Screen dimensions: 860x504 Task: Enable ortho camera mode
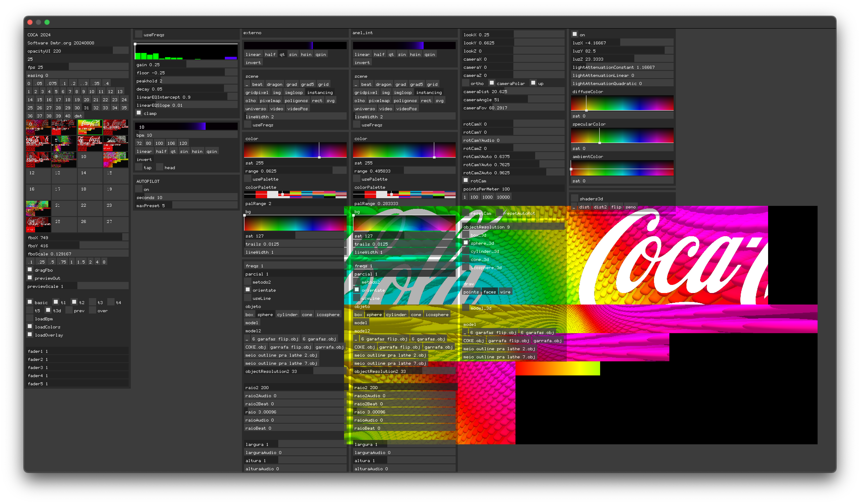(466, 83)
